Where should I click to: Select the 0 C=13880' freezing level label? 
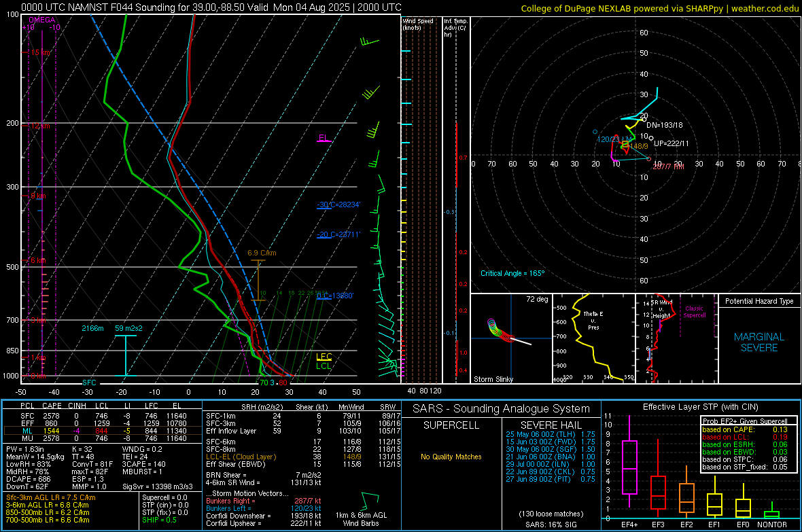pos(335,296)
